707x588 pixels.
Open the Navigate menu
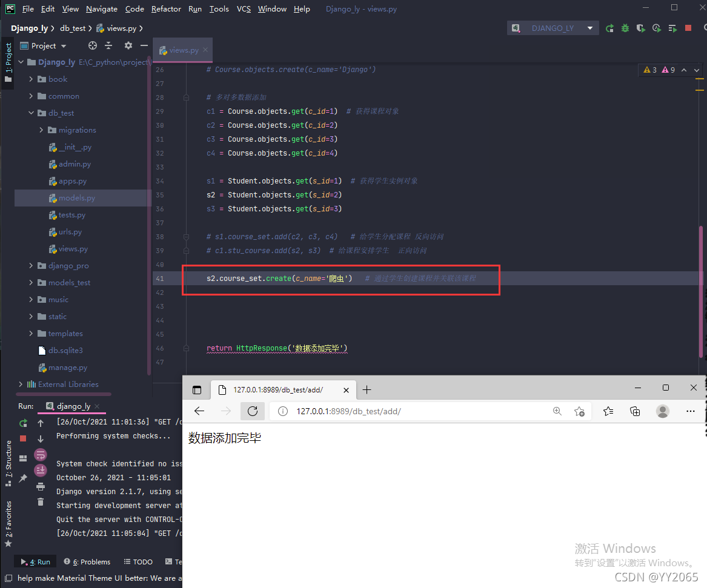(x=101, y=9)
